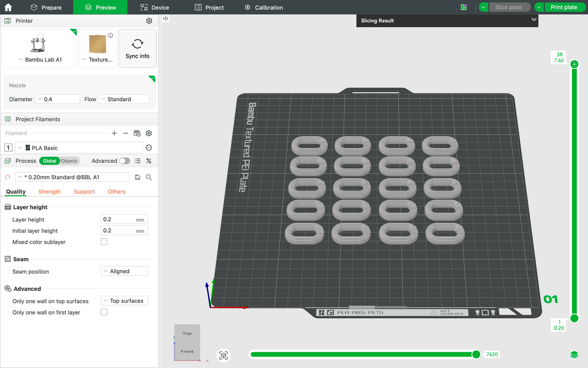This screenshot has height=368, width=588.
Task: Click the plate number 01 label
Action: (x=551, y=299)
